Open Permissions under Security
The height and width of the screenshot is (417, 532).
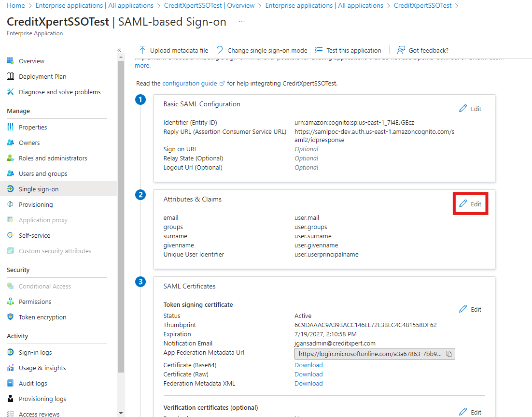click(x=35, y=302)
